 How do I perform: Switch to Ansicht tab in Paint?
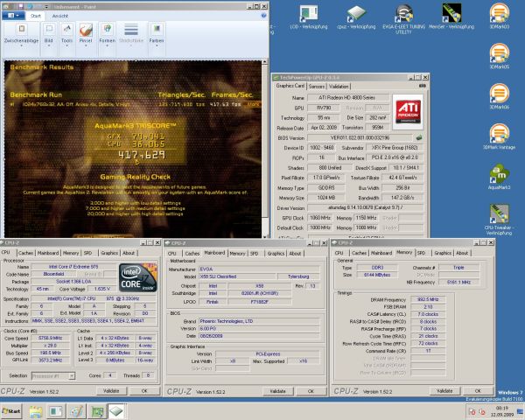coord(59,16)
